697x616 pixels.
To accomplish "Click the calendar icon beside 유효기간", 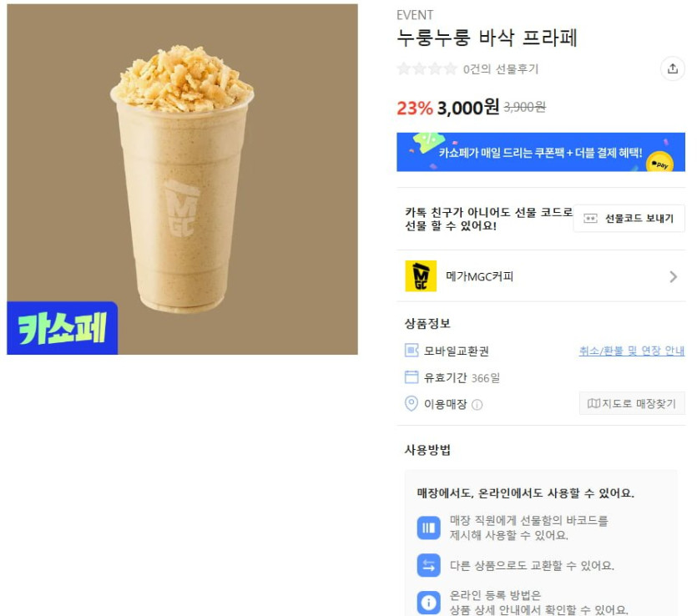I will point(412,377).
